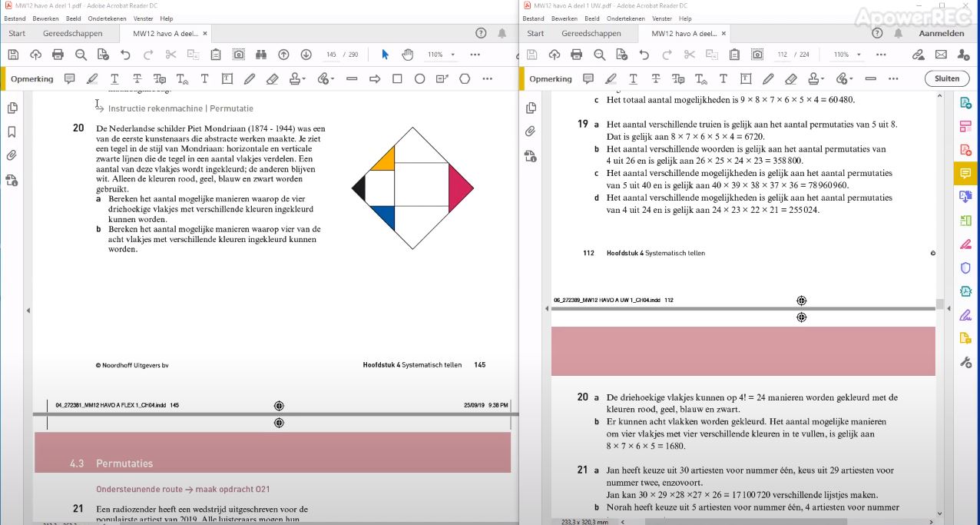Screen dimensions: 980x525
Task: Click the page number field showing 145
Action: pos(331,55)
